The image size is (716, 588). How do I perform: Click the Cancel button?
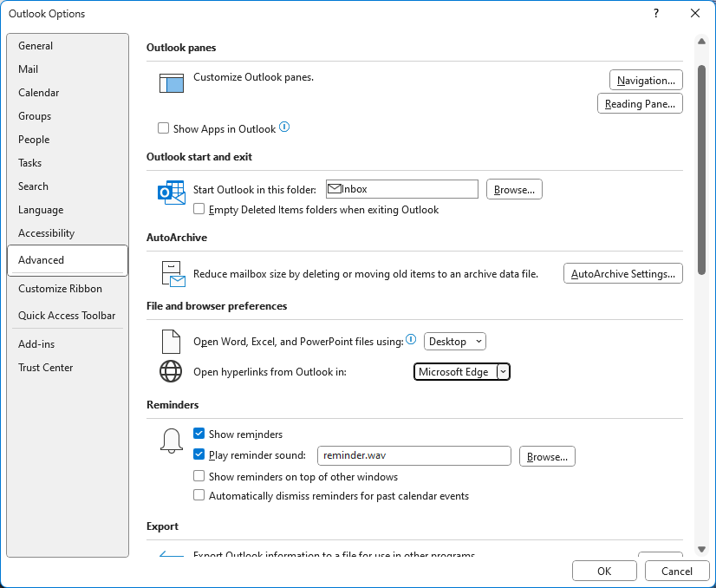point(677,572)
